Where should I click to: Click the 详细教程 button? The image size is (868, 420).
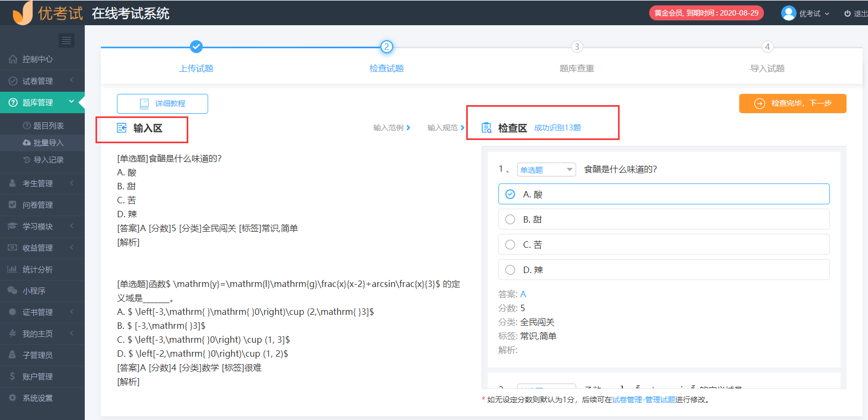tap(163, 104)
